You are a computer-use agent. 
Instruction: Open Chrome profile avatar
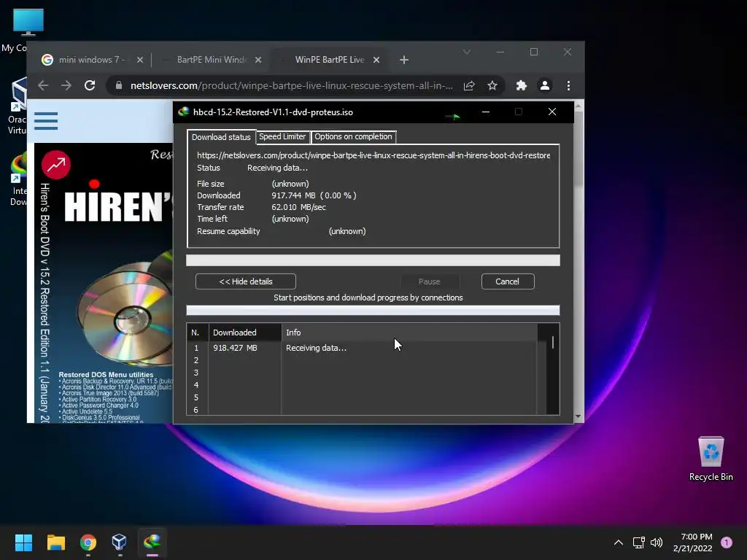pyautogui.click(x=545, y=86)
